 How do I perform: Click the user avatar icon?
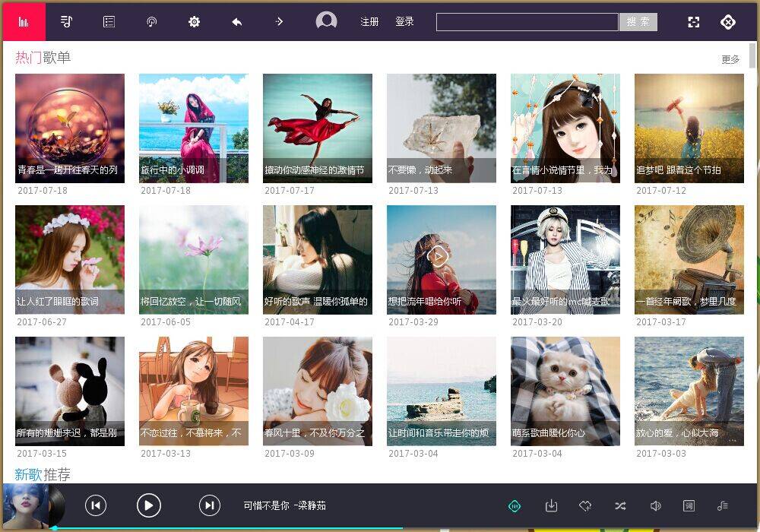[x=326, y=21]
